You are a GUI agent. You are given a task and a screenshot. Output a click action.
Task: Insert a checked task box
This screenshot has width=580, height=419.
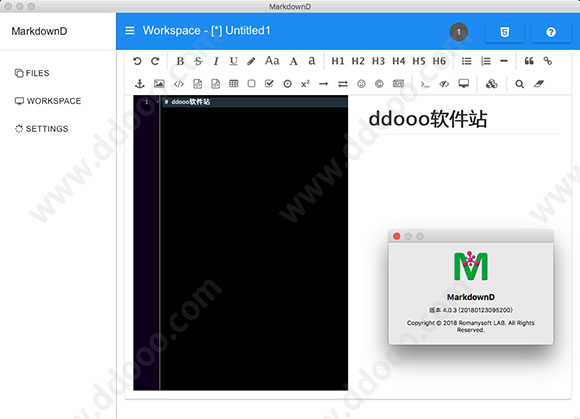(269, 84)
